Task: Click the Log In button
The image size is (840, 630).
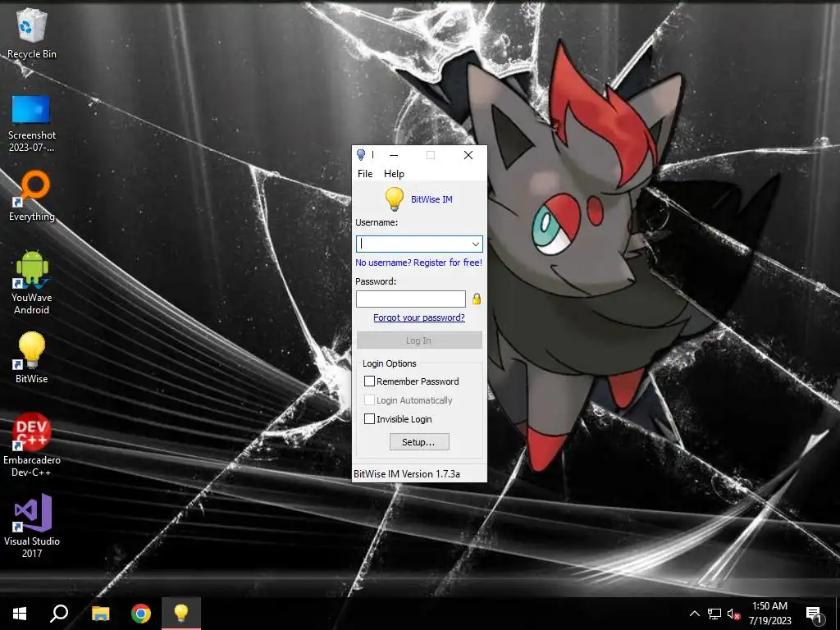Action: pos(419,340)
